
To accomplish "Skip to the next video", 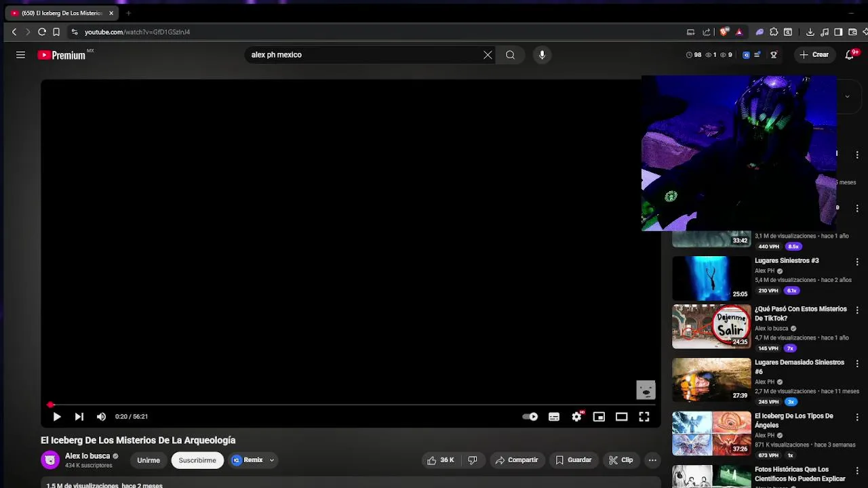I will click(79, 417).
